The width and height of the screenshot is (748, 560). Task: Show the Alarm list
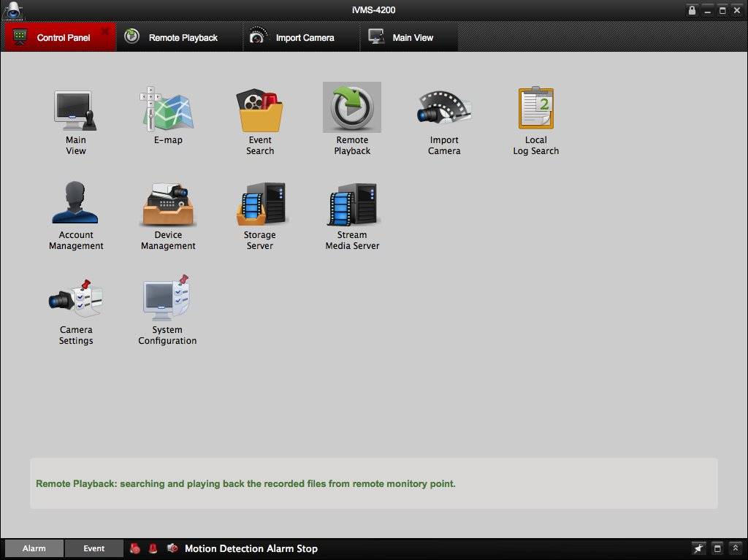pyautogui.click(x=34, y=548)
